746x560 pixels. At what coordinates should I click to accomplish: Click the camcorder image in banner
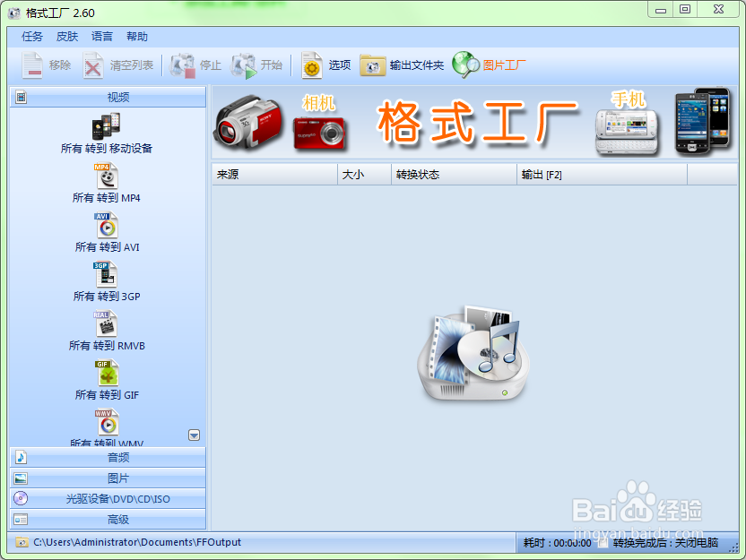click(247, 122)
